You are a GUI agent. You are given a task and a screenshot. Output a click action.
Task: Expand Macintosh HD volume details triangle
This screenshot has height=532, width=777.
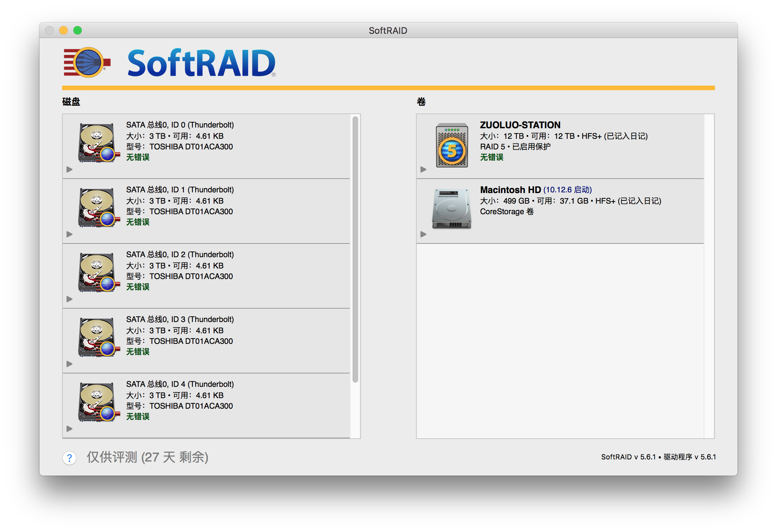click(423, 234)
